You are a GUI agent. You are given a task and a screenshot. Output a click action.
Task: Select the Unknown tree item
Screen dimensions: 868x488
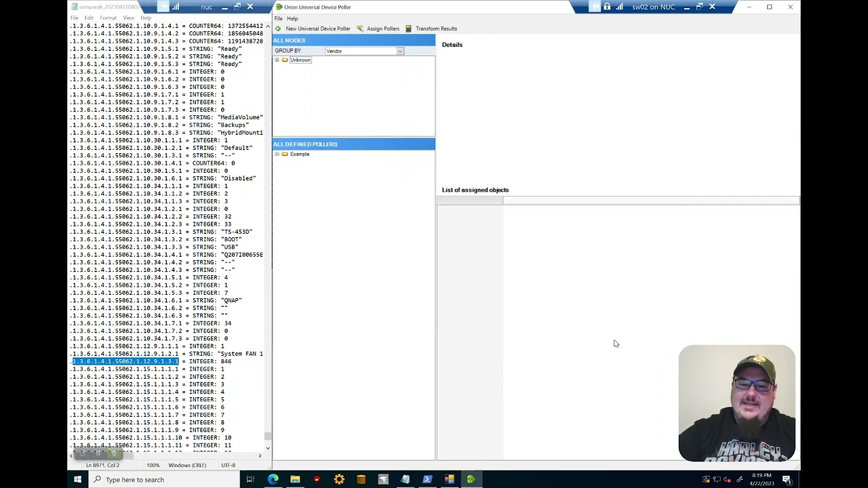click(300, 60)
